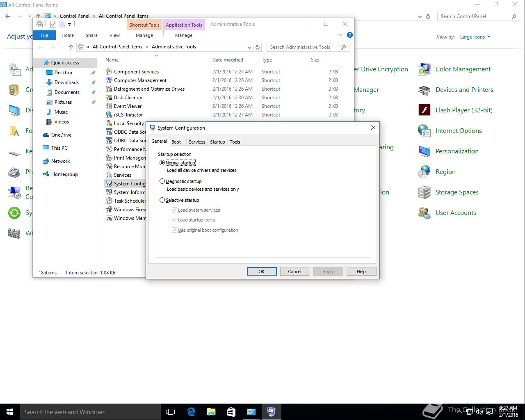Open Flash Player (32-bit) icon

(x=424, y=110)
